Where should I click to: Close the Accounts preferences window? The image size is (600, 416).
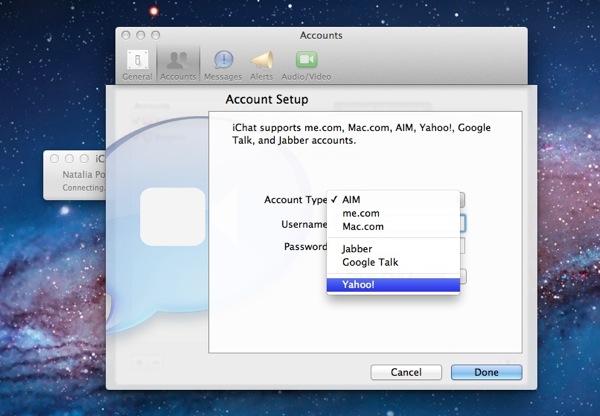coord(126,35)
